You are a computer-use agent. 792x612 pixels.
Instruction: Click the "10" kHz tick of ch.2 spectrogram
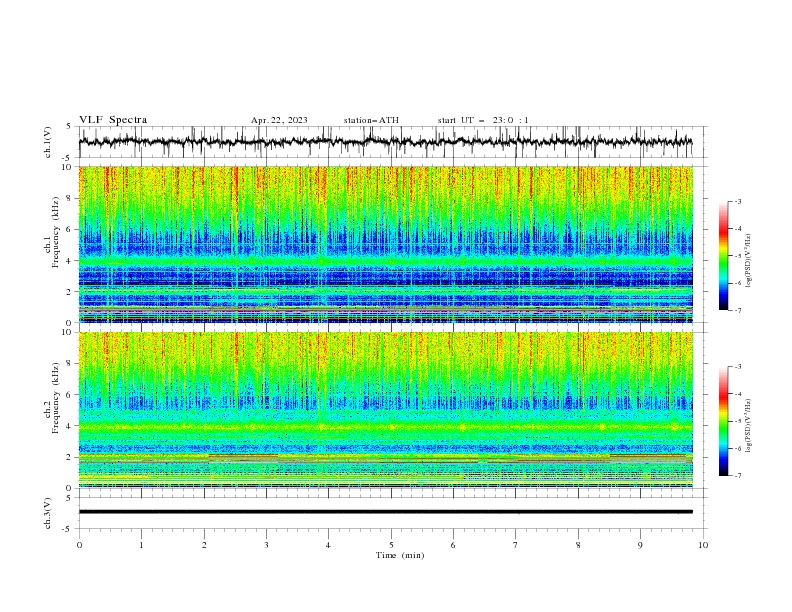[68, 332]
